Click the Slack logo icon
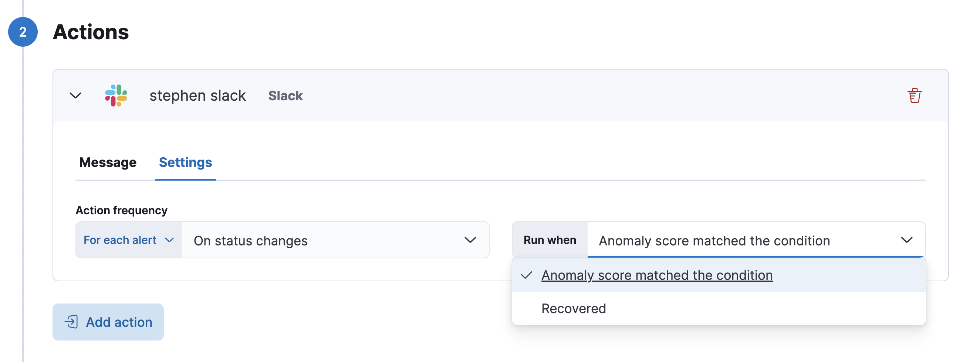Image resolution: width=980 pixels, height=362 pixels. pyautogui.click(x=116, y=95)
